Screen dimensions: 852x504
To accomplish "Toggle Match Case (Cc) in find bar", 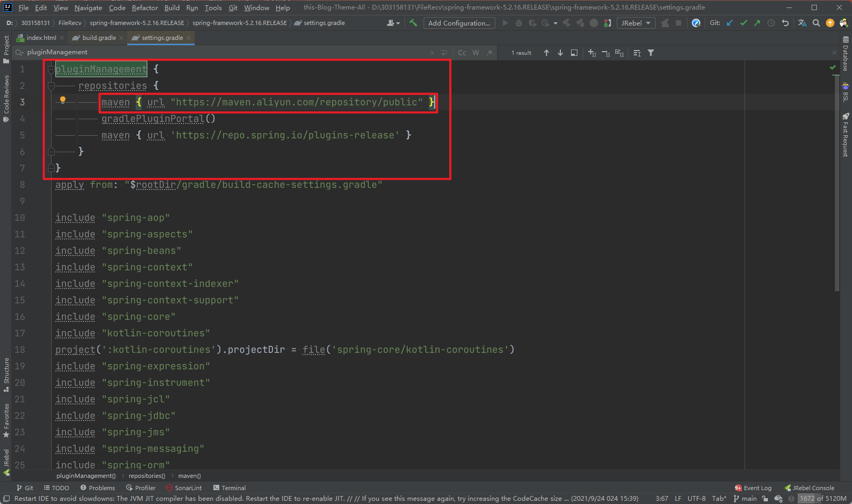I will click(x=462, y=53).
